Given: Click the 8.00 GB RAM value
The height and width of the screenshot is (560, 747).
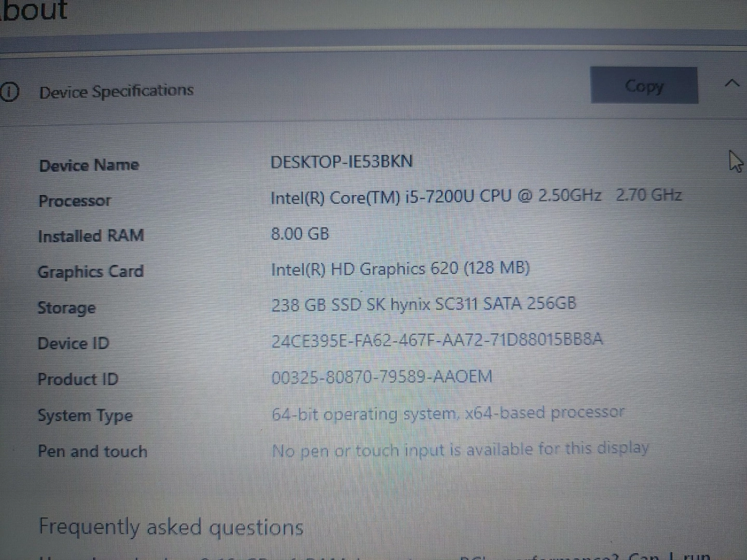Looking at the screenshot, I should (300, 233).
